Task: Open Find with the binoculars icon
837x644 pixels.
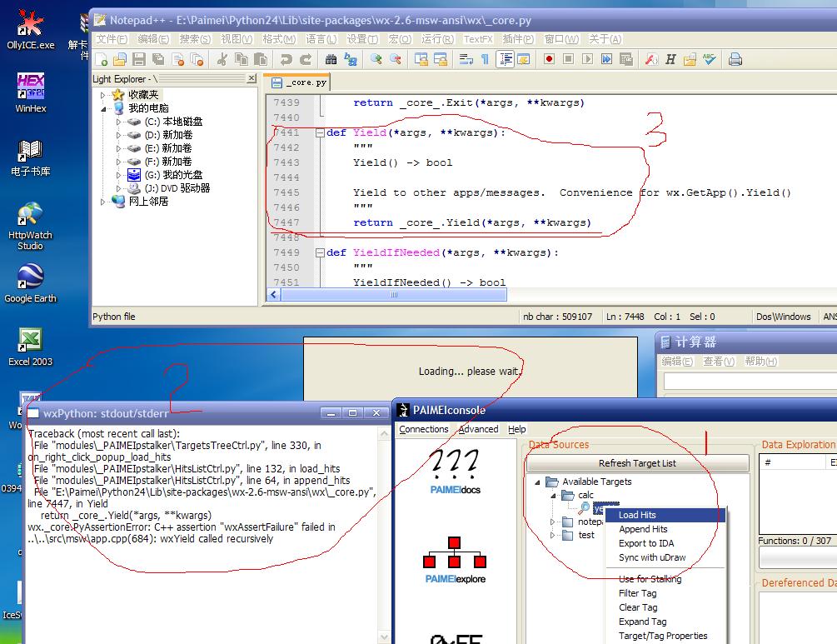Action: [331, 59]
